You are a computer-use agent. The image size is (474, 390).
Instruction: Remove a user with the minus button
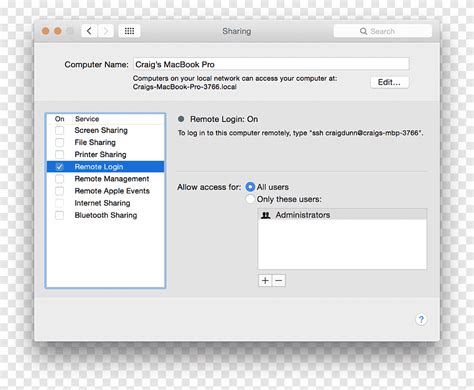coord(279,281)
